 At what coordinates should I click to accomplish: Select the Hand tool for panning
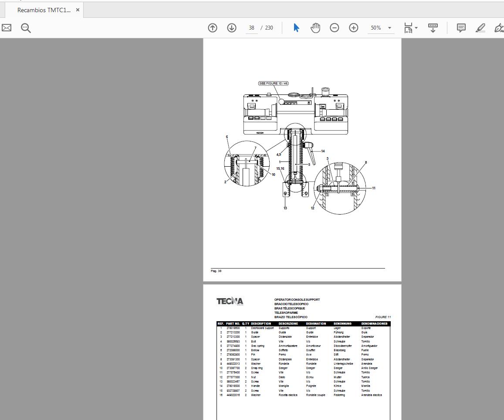point(315,27)
